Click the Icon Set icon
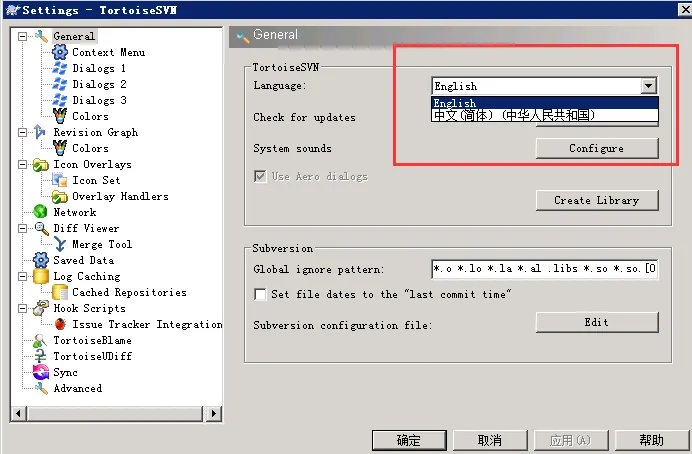The height and width of the screenshot is (454, 692). pyautogui.click(x=60, y=180)
